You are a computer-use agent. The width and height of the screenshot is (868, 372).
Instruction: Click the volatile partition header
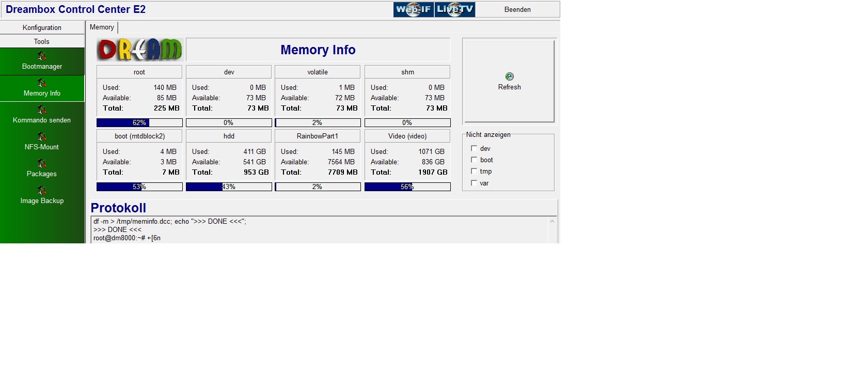click(318, 72)
